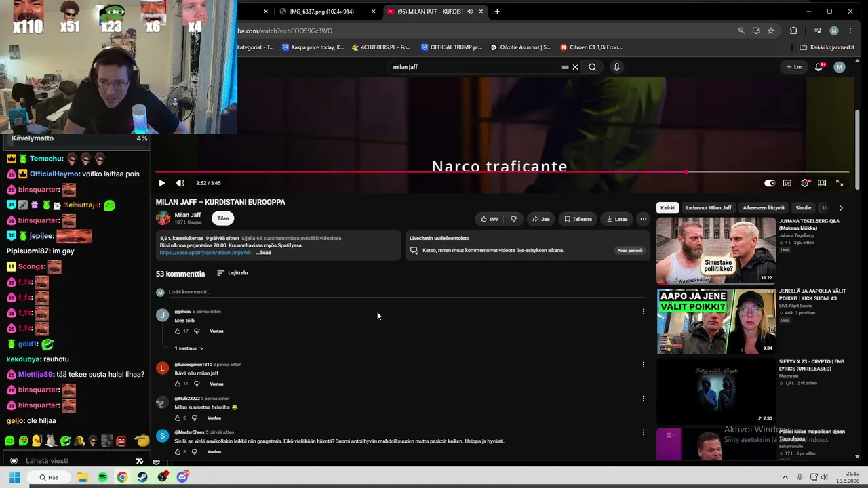Dislike the video with thumbs down

click(513, 219)
